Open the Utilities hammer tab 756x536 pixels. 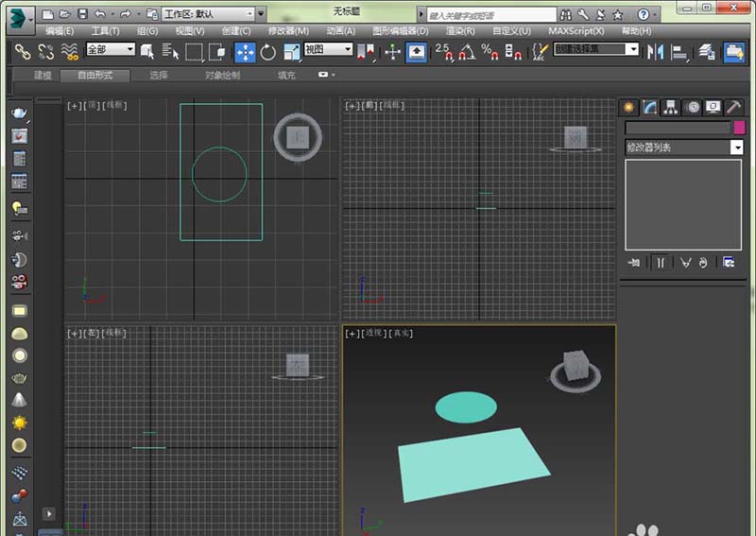(733, 107)
